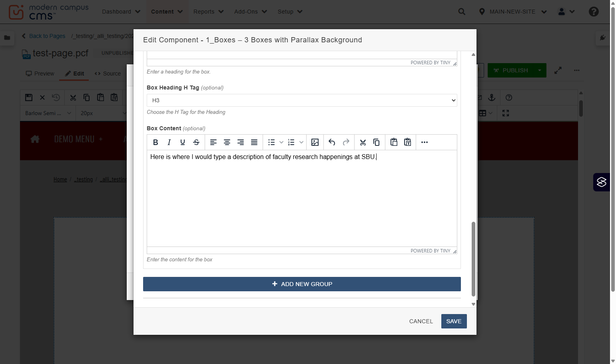Open insert image tool in Box Content
Image resolution: width=616 pixels, height=364 pixels.
(x=315, y=142)
